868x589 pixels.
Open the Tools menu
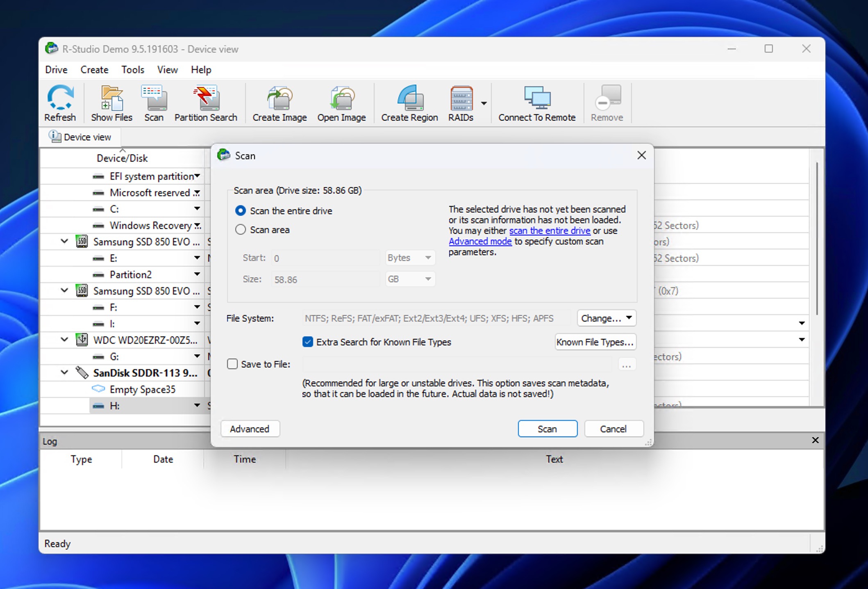coord(132,69)
